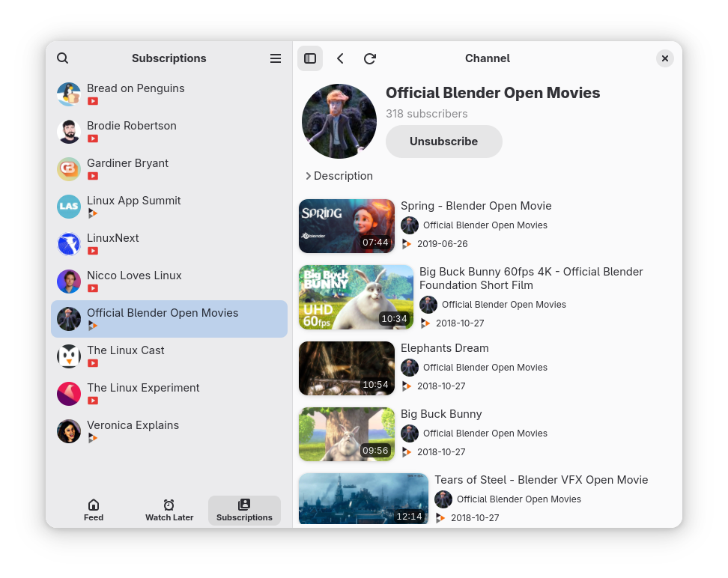
Task: Open 'Elephants Dream' title
Action: click(444, 348)
